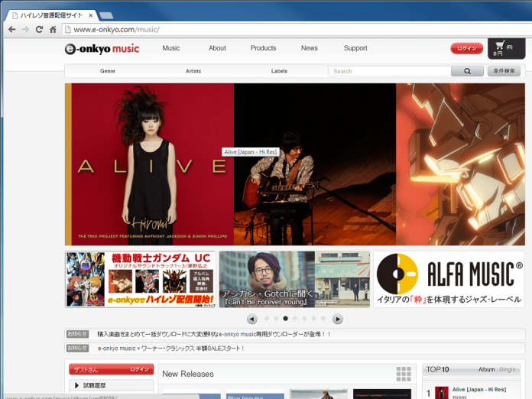Select the fourth carousel dot
The height and width of the screenshot is (399, 532).
[295, 319]
